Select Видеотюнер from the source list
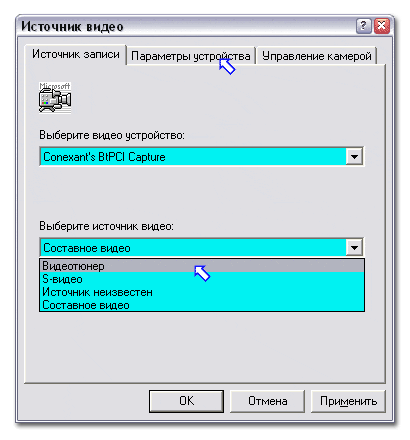This screenshot has width=410, height=440. point(202,266)
